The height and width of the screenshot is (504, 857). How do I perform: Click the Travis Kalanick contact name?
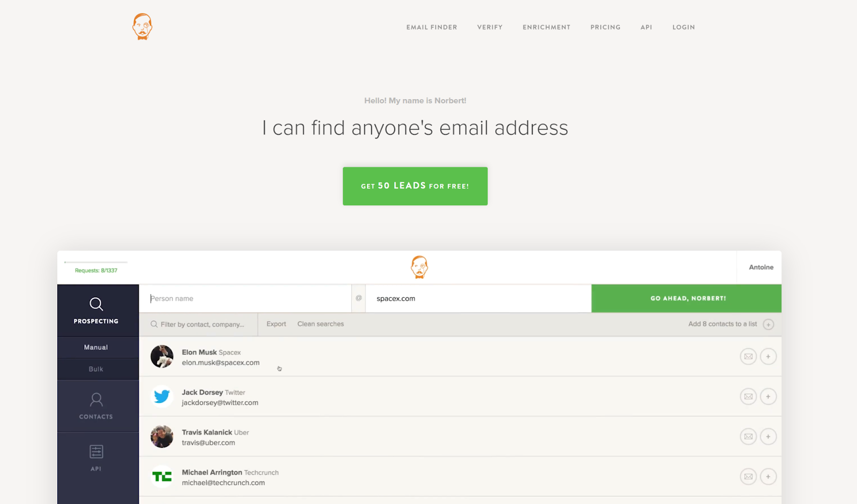(207, 432)
